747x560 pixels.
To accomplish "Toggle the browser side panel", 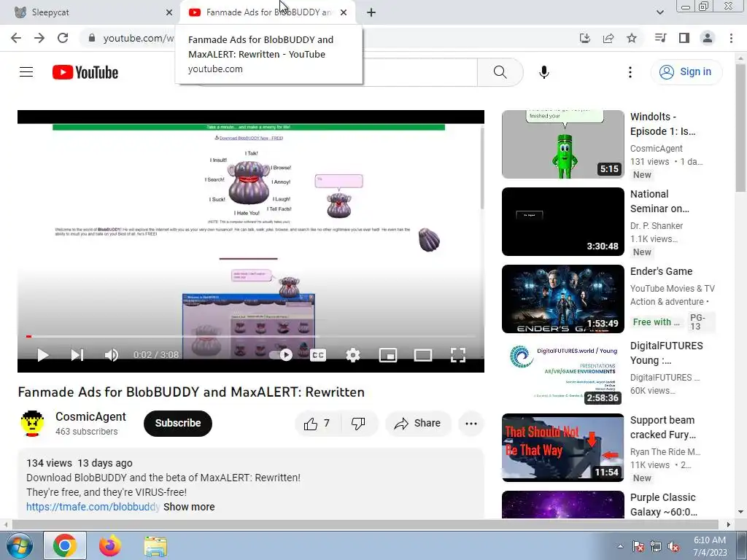I will [x=684, y=38].
